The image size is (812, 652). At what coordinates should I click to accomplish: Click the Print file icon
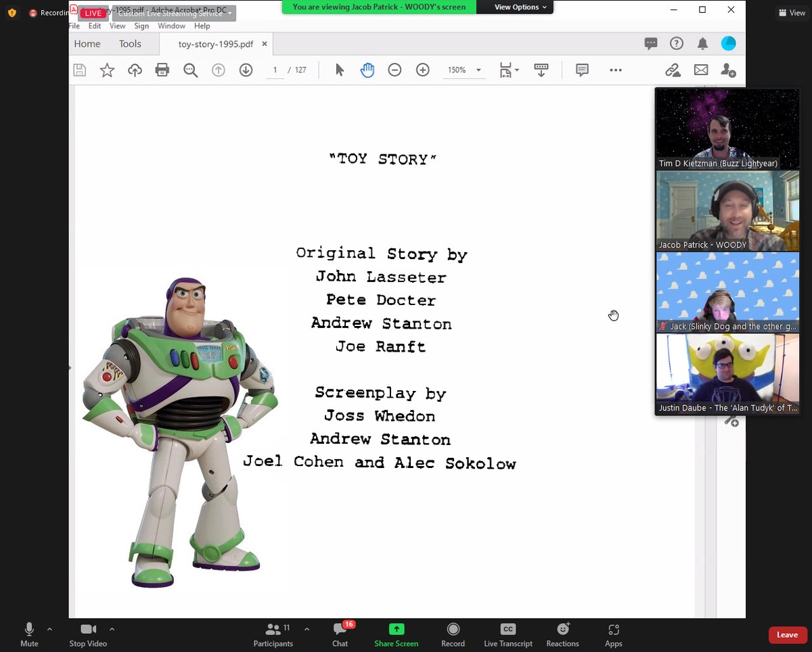click(x=162, y=70)
